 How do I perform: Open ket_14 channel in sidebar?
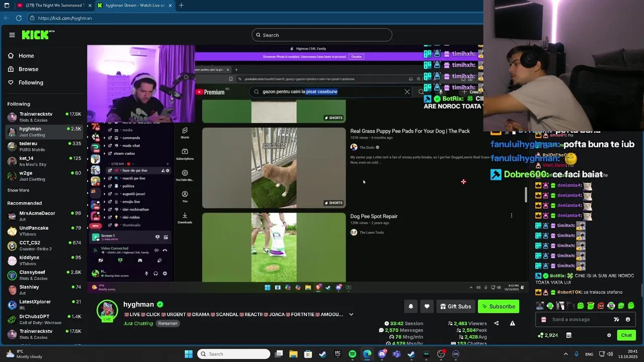click(44, 161)
